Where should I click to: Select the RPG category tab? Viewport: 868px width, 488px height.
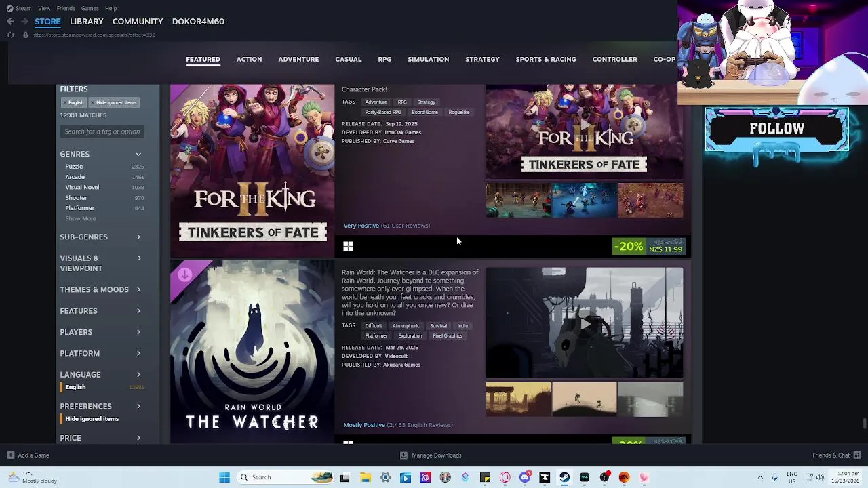384,59
